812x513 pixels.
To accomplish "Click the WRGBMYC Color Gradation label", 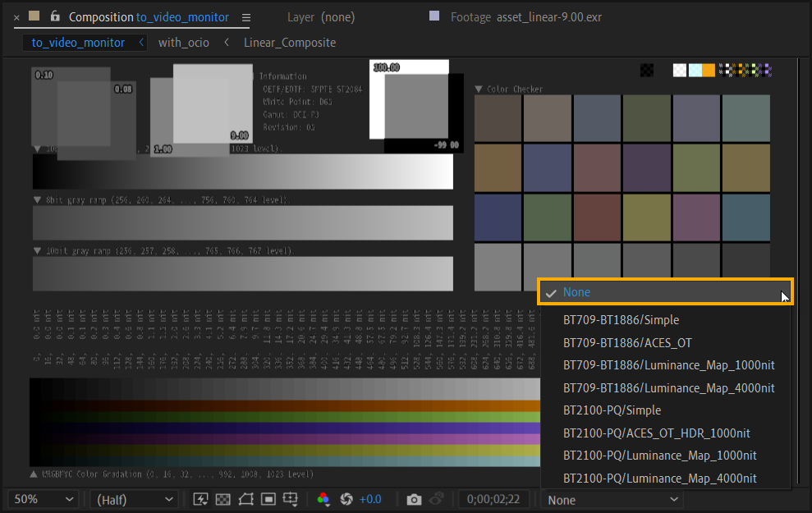I will (x=177, y=474).
